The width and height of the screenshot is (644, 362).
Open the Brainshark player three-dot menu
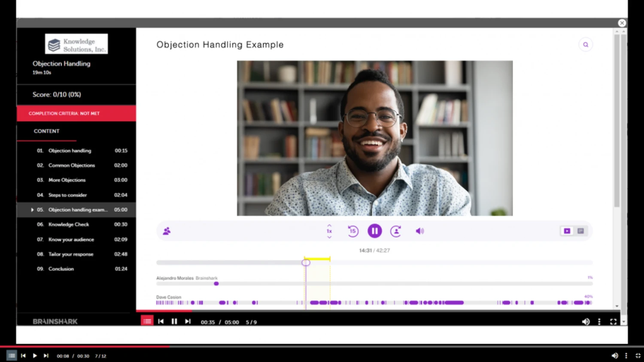coord(599,322)
